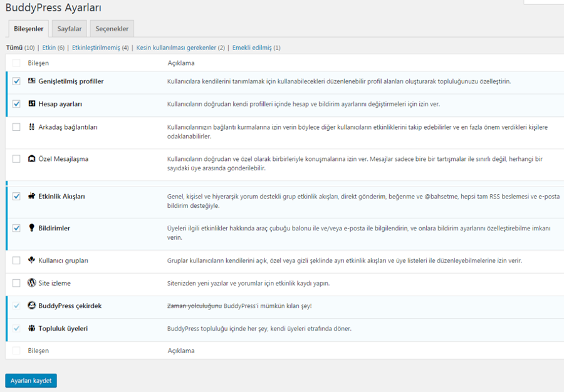Screen dimensions: 564x392
Task: Click the Site izleme WordPress icon
Action: [32, 283]
